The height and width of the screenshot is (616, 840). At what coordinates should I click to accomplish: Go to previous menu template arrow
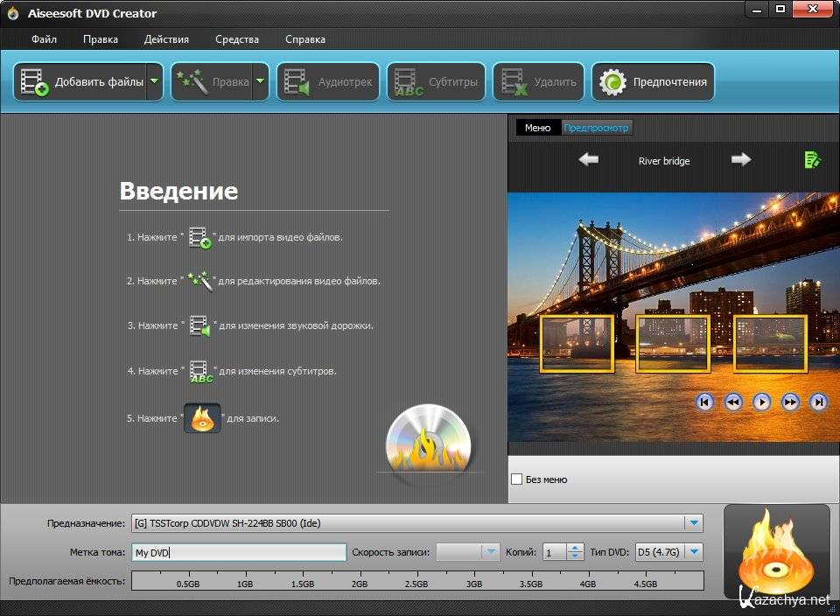click(x=589, y=159)
